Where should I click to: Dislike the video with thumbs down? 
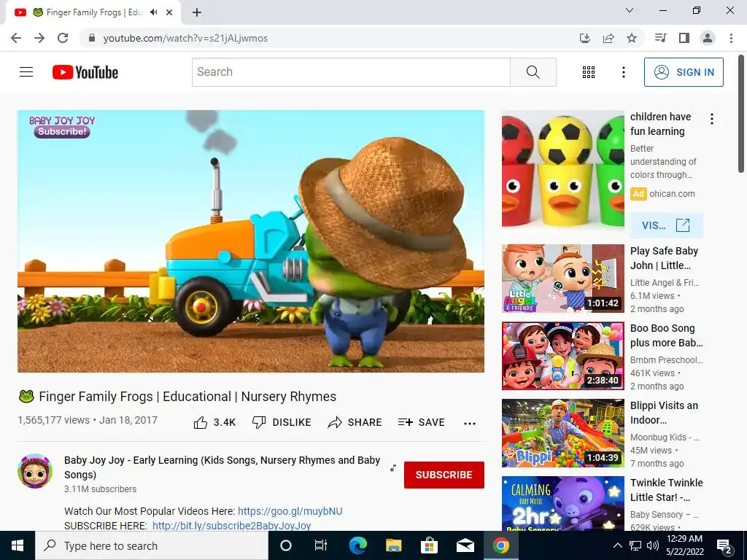click(282, 422)
